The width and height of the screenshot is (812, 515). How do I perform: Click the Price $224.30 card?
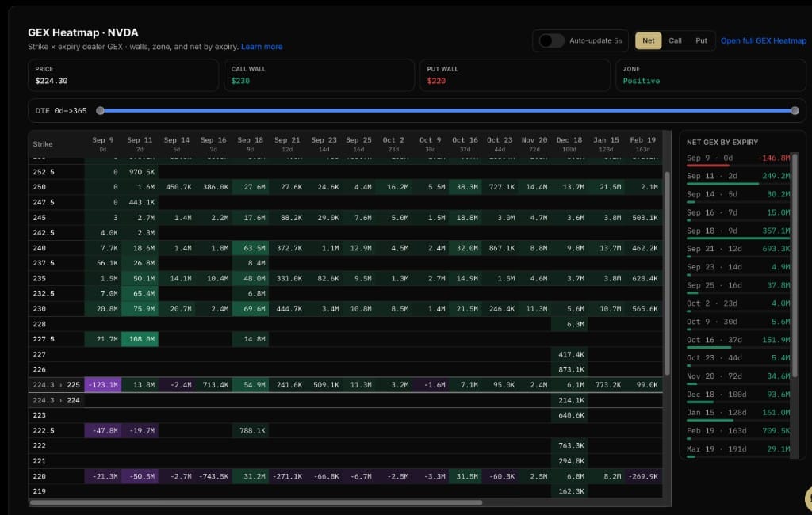click(x=123, y=75)
